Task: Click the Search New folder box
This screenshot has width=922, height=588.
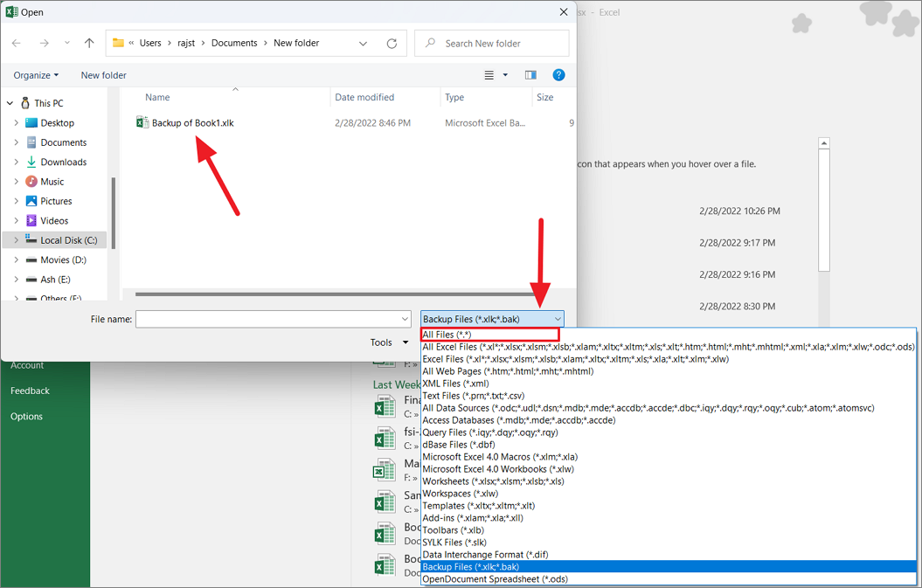Action: [x=491, y=44]
